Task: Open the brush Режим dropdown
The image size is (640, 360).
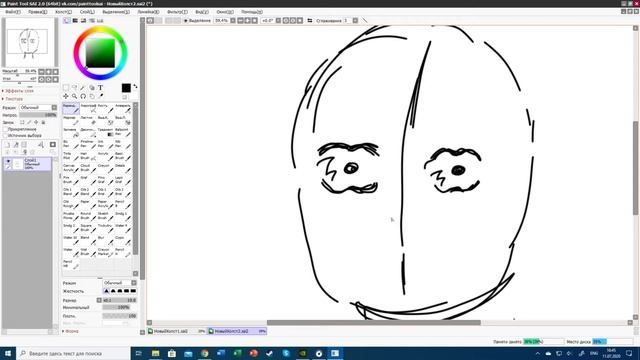Action: coord(119,283)
